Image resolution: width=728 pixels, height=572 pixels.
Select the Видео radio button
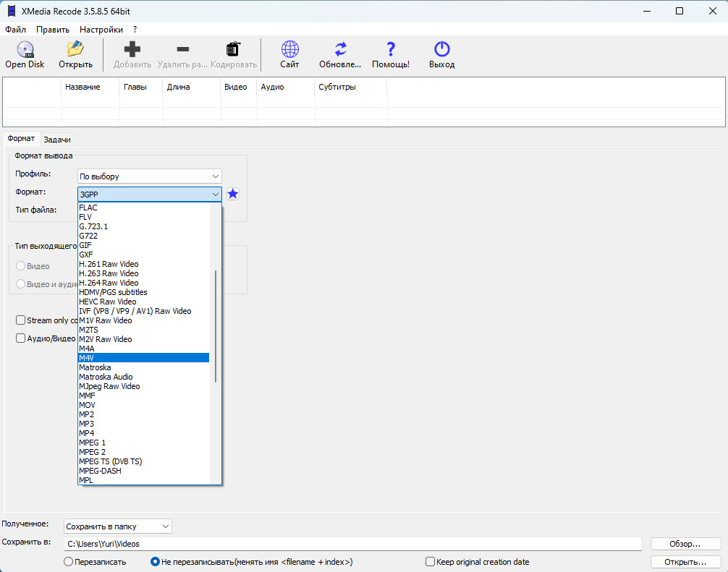[x=20, y=266]
